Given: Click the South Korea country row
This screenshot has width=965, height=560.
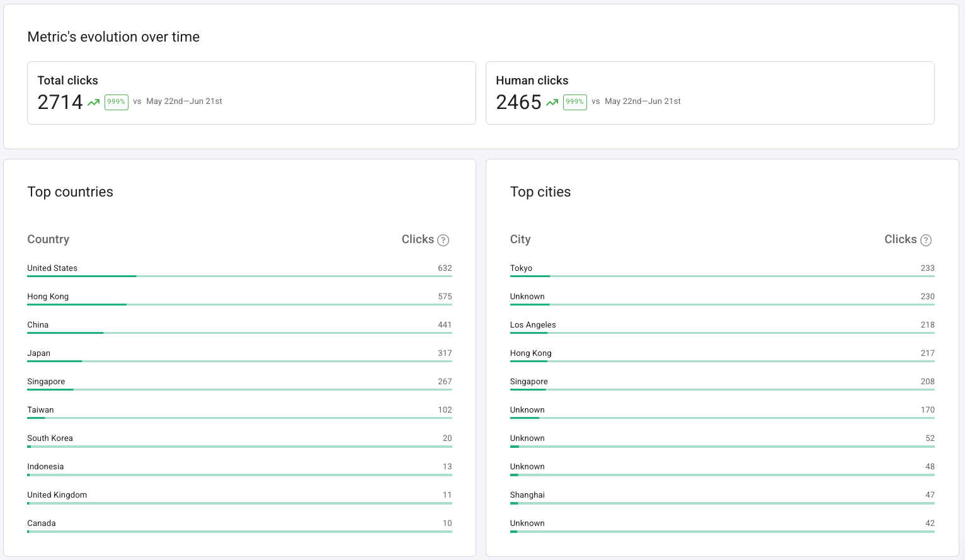Looking at the screenshot, I should tap(239, 440).
